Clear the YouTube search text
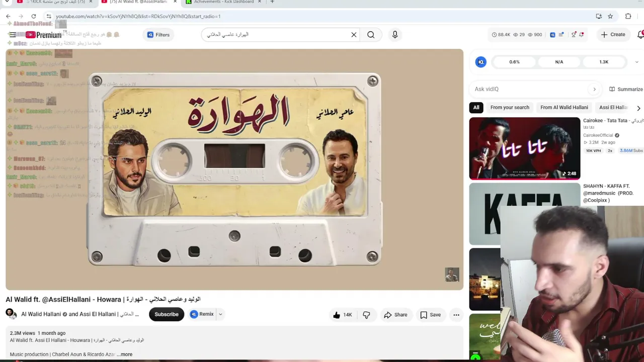Viewport: 644px width, 362px height. tap(354, 35)
